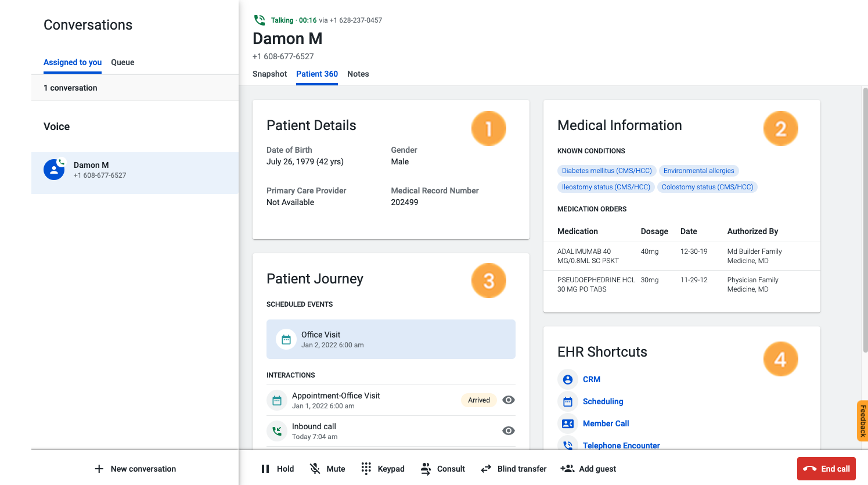
Task: Click the Consult person icon
Action: [426, 469]
